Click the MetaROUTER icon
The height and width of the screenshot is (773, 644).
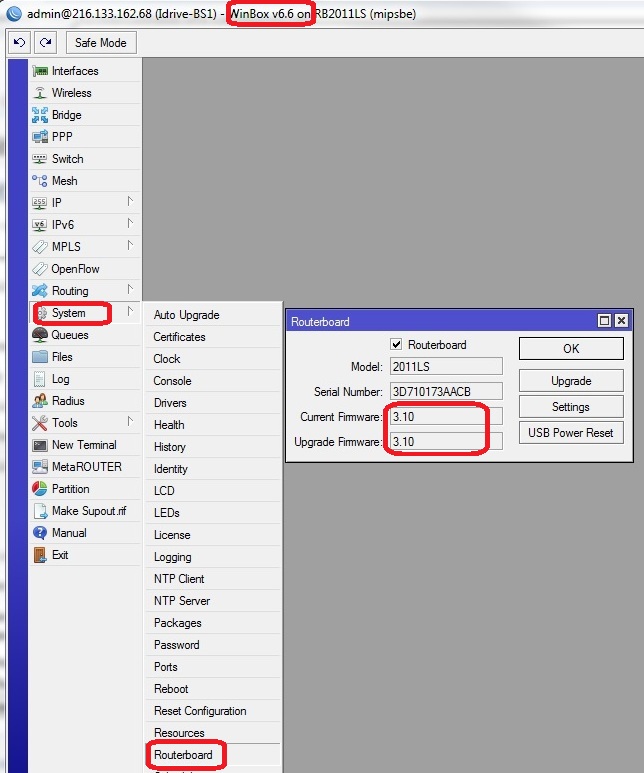(40, 467)
